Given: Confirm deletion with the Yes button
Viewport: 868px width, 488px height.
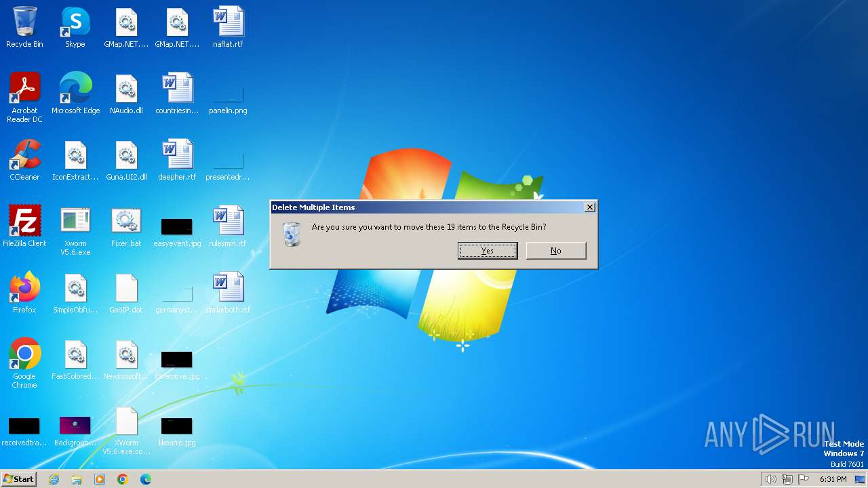Looking at the screenshot, I should click(488, 251).
